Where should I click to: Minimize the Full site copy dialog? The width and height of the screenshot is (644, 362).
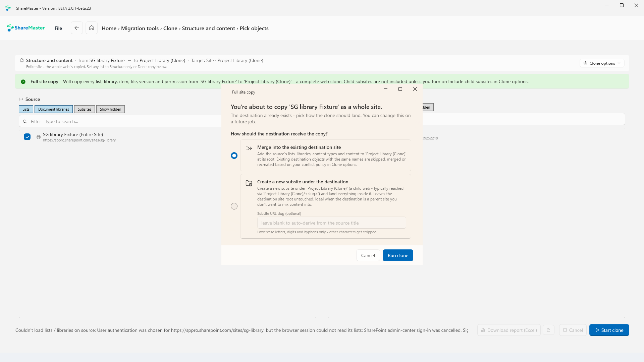click(385, 89)
